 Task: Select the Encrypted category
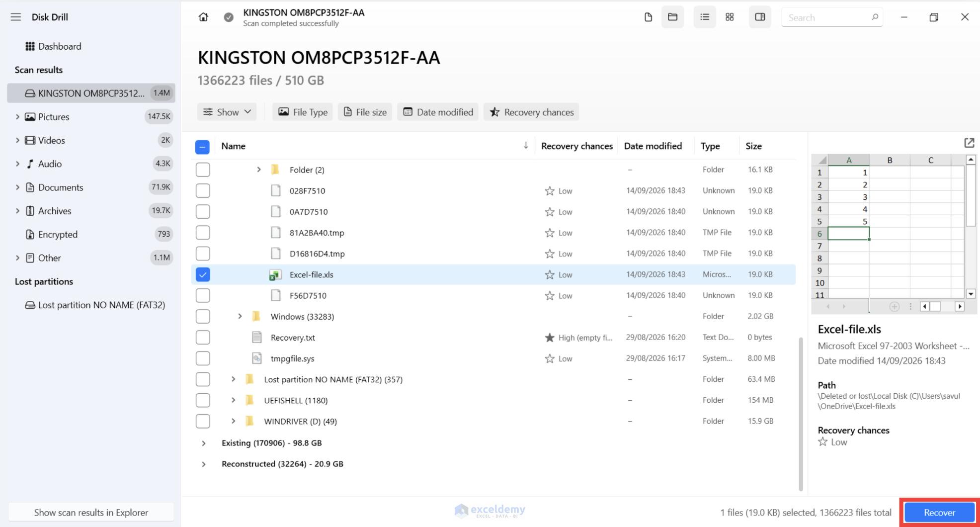pos(91,234)
